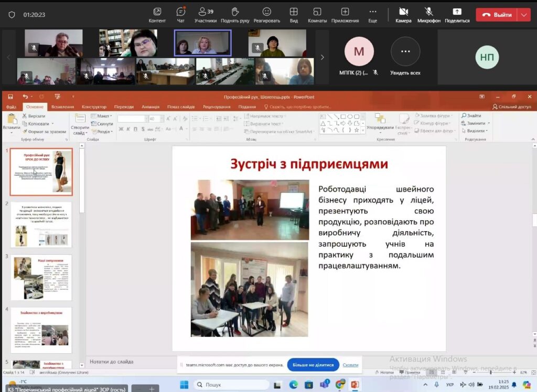Image resolution: width=537 pixels, height=392 pixels.
Task: Click the Більше не ділитися button
Action: (313, 365)
